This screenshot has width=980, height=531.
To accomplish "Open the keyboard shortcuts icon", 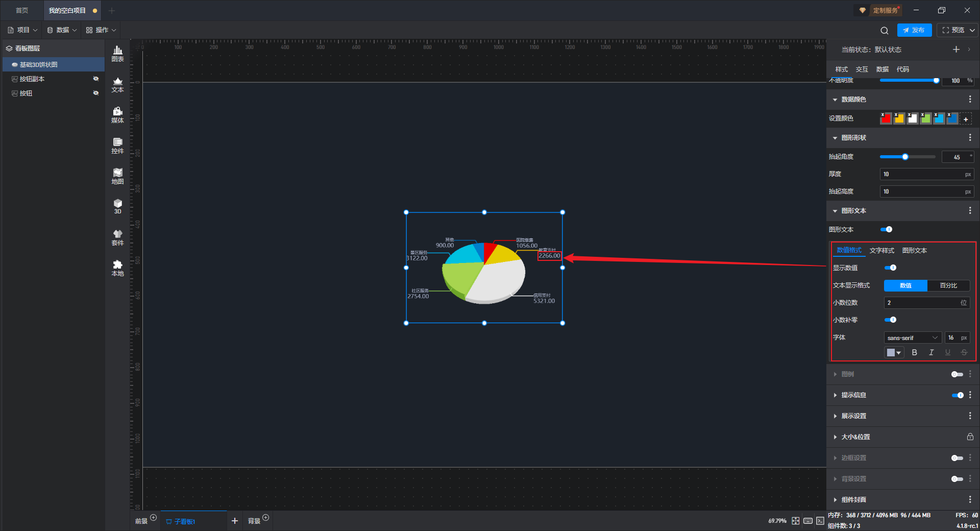I will coord(808,521).
